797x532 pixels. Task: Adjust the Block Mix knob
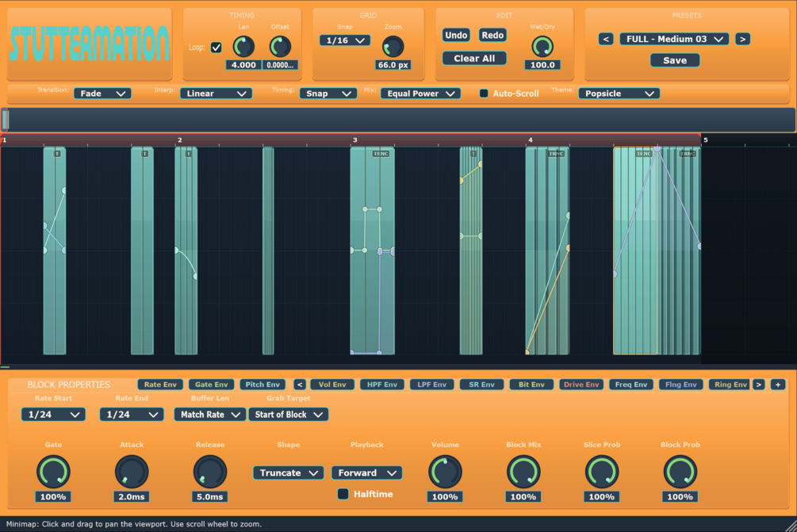click(x=523, y=472)
